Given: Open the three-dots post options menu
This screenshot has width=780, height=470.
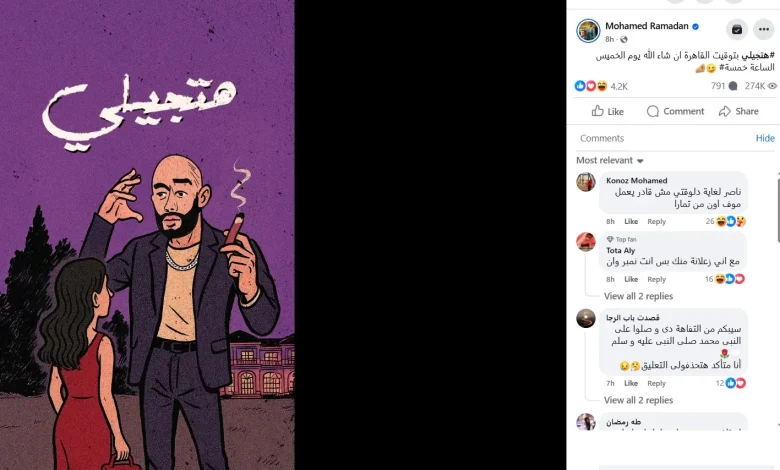Looking at the screenshot, I should pyautogui.click(x=764, y=30).
